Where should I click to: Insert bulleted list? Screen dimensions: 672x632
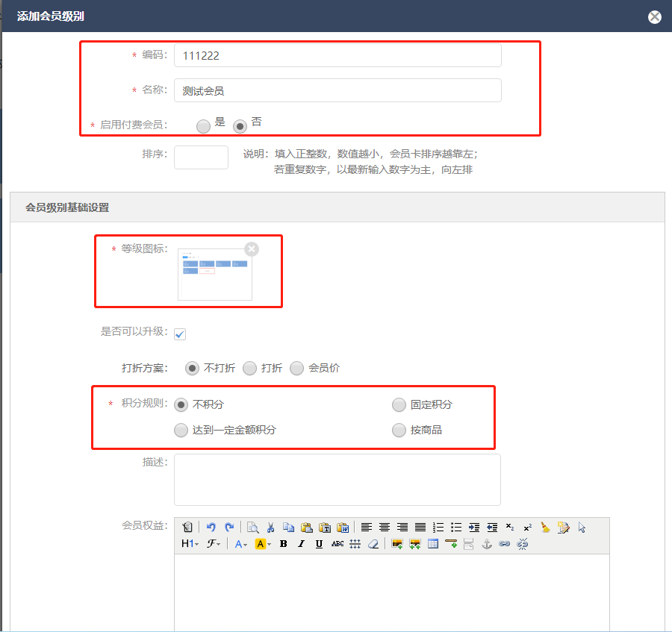(x=456, y=527)
